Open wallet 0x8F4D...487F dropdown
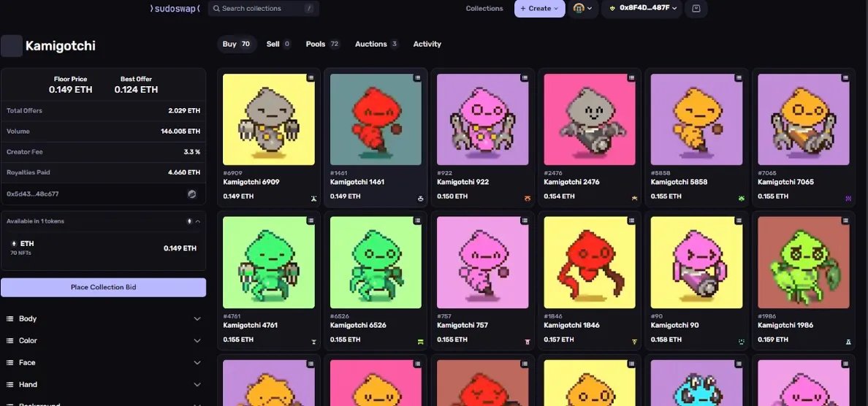 click(x=642, y=8)
